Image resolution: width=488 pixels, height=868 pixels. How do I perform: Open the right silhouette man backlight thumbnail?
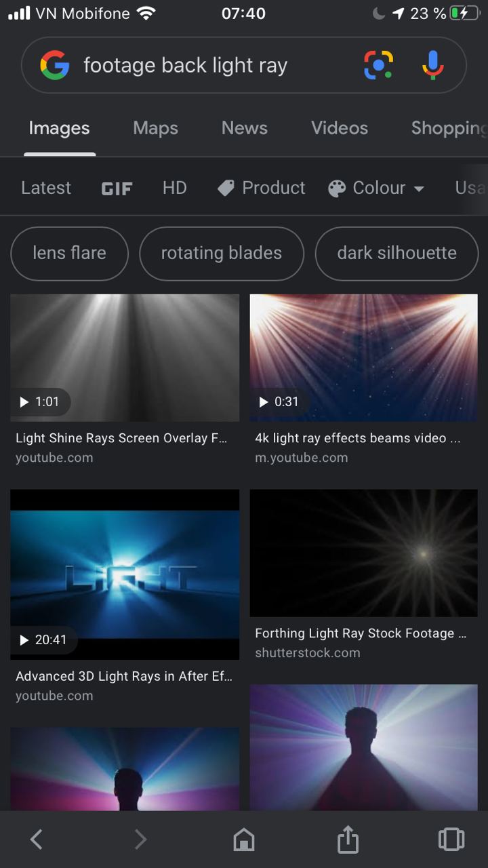tap(364, 747)
